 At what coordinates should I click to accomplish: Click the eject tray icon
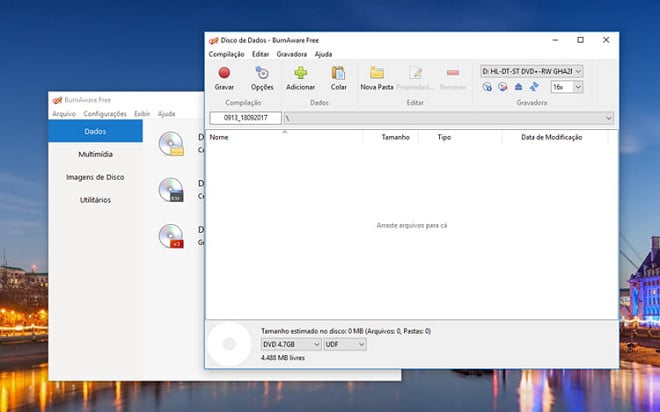(519, 87)
